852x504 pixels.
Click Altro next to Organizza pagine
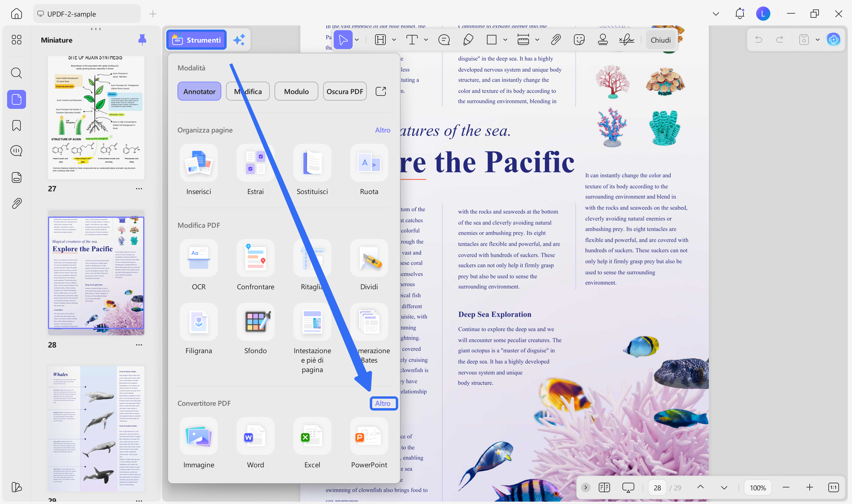[x=383, y=130]
